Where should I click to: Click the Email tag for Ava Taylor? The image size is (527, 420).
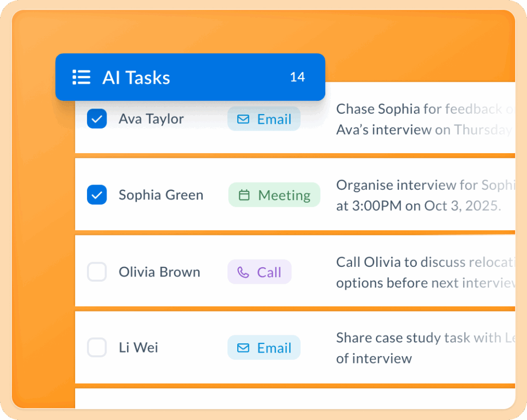click(264, 119)
